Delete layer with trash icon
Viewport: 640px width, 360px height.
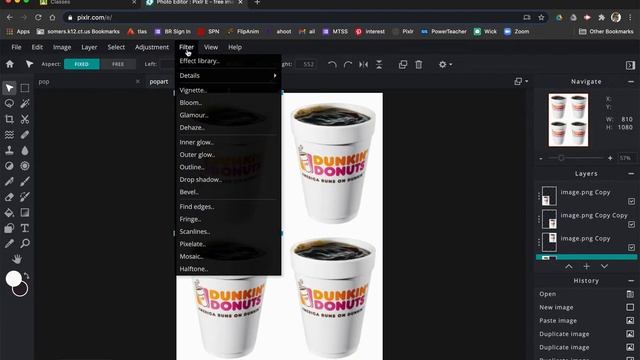pos(418,64)
